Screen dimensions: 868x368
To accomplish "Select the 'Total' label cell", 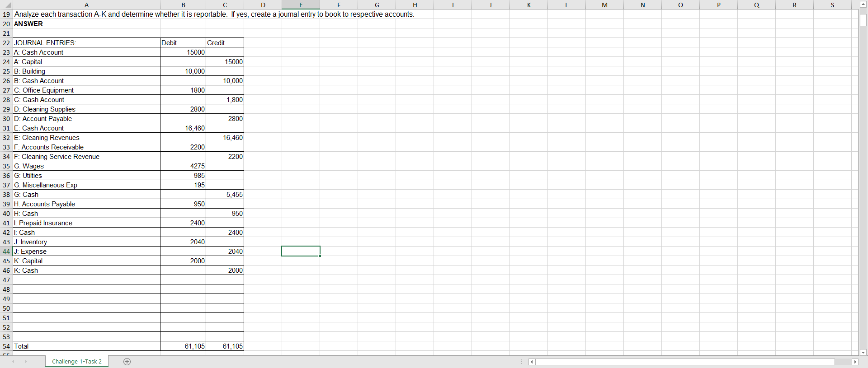I will (86, 346).
